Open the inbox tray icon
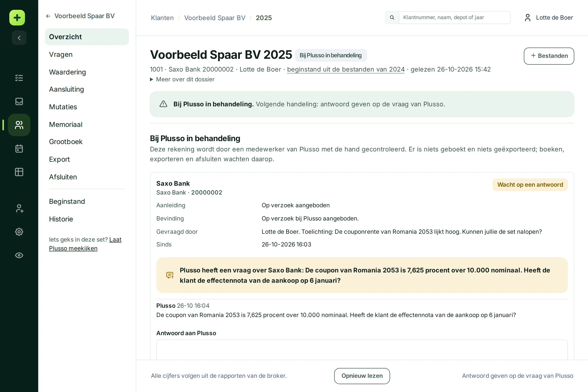The height and width of the screenshot is (392, 588). click(19, 101)
